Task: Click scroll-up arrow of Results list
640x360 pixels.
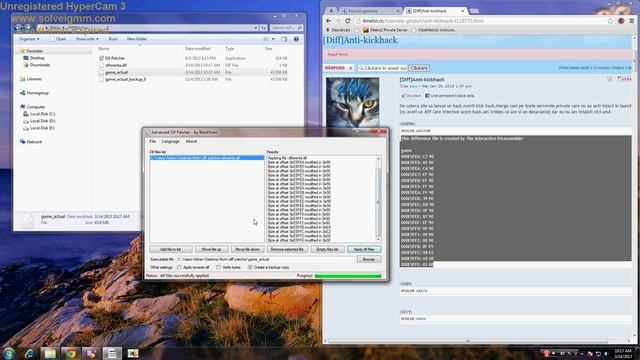Action: pos(378,158)
